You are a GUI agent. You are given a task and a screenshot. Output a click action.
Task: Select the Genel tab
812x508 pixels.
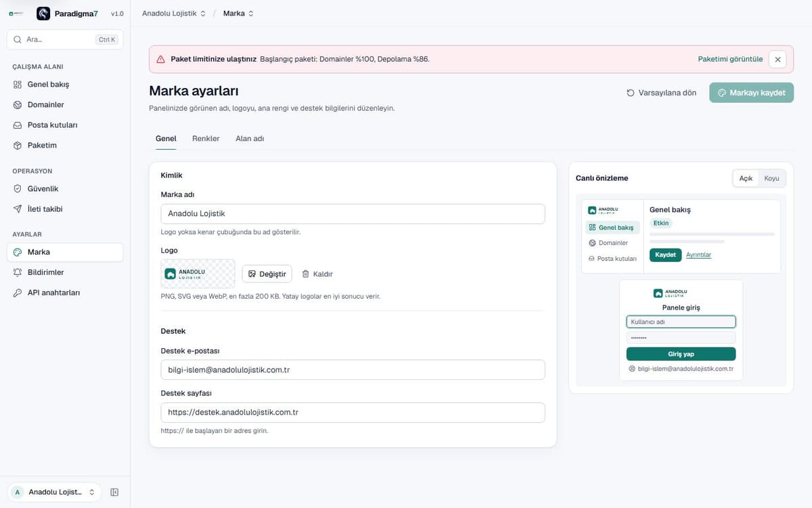[166, 138]
